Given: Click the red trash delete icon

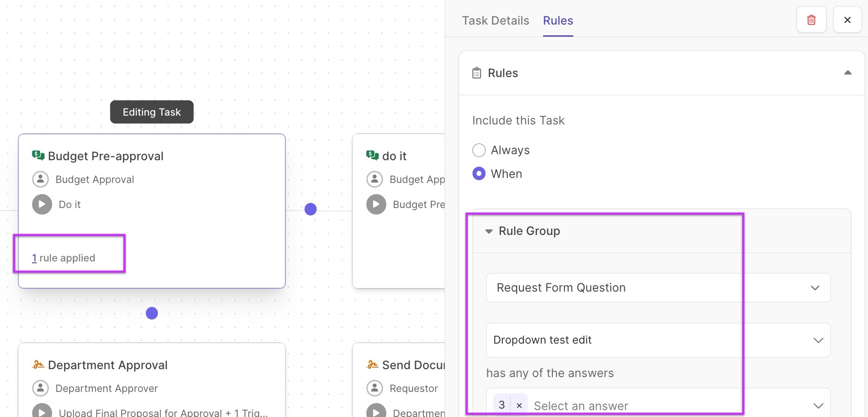Looking at the screenshot, I should [x=811, y=20].
